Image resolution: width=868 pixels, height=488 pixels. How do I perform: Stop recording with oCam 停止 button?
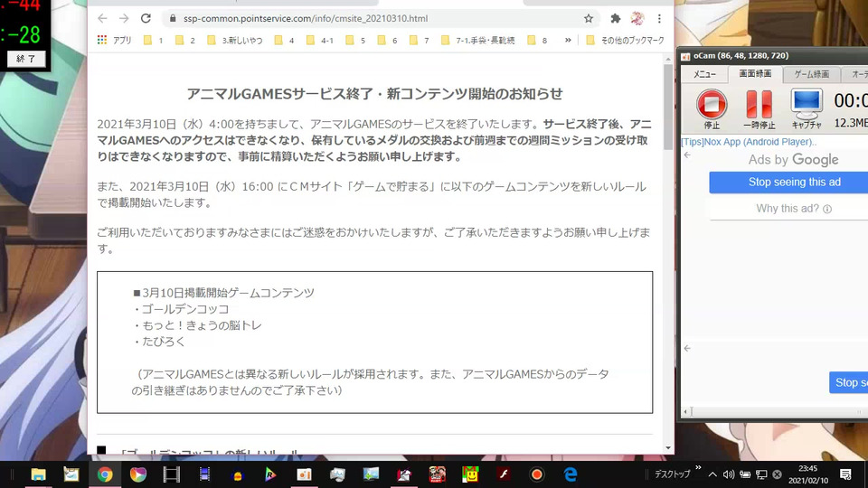click(x=712, y=109)
